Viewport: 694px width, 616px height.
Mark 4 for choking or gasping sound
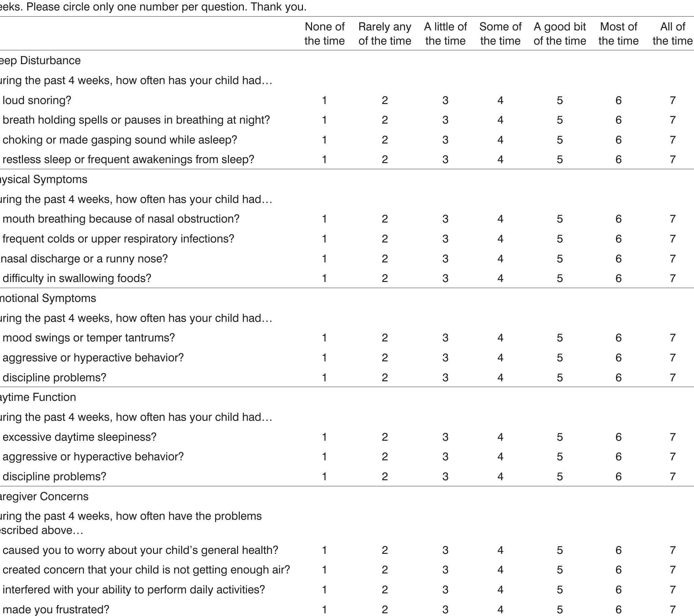pos(500,140)
